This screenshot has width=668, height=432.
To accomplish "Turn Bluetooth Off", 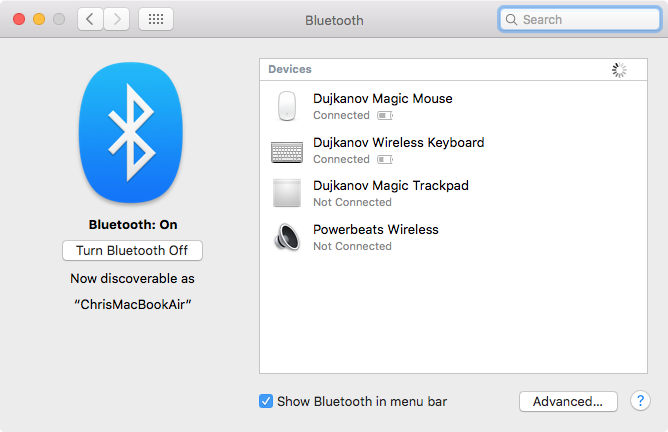I will pyautogui.click(x=132, y=251).
